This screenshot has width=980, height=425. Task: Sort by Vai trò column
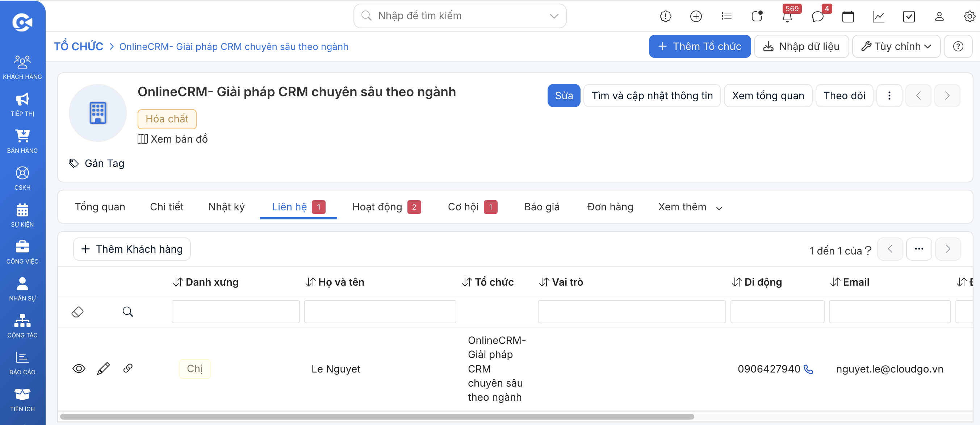[x=561, y=282]
